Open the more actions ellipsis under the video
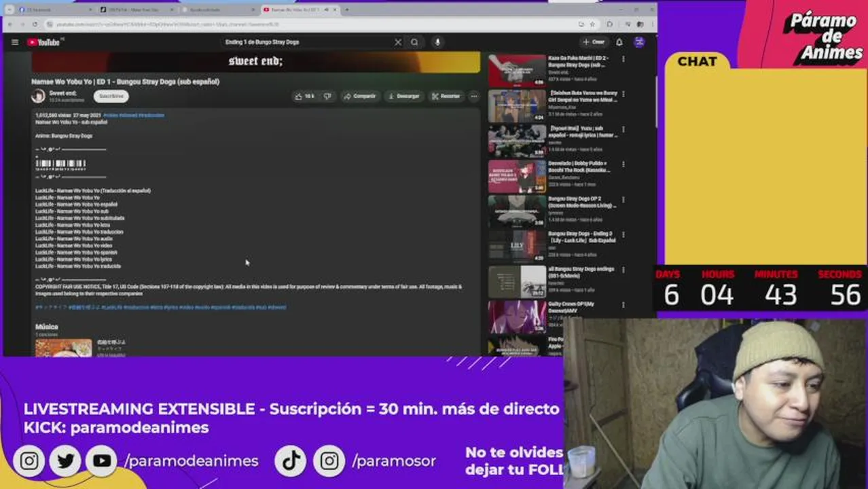868x489 pixels. [x=474, y=96]
